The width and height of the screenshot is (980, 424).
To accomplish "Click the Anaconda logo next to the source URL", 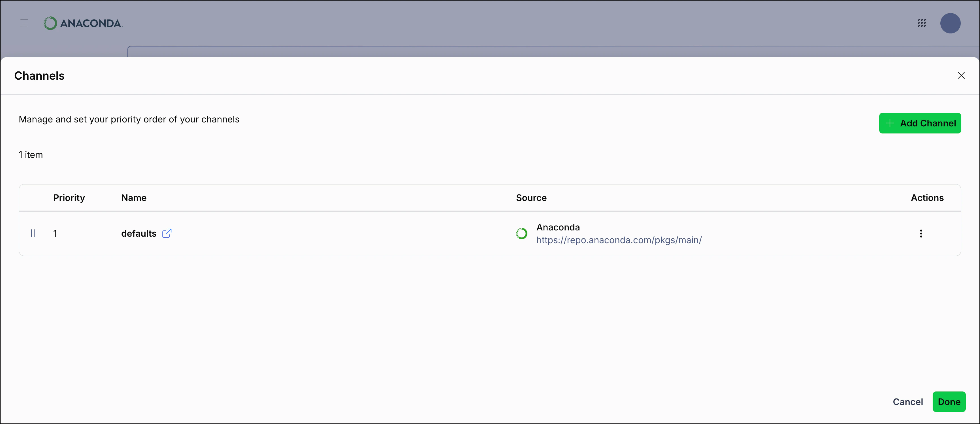I will tap(521, 233).
